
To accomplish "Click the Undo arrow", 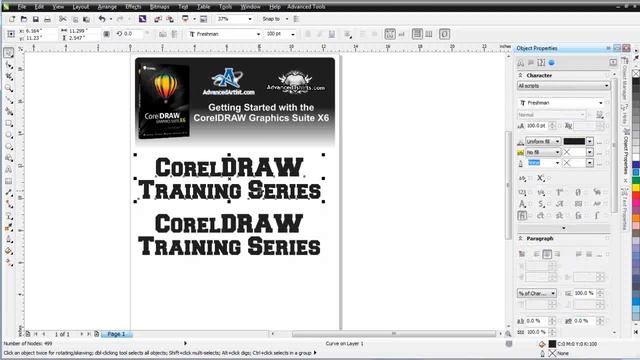I will [x=102, y=19].
